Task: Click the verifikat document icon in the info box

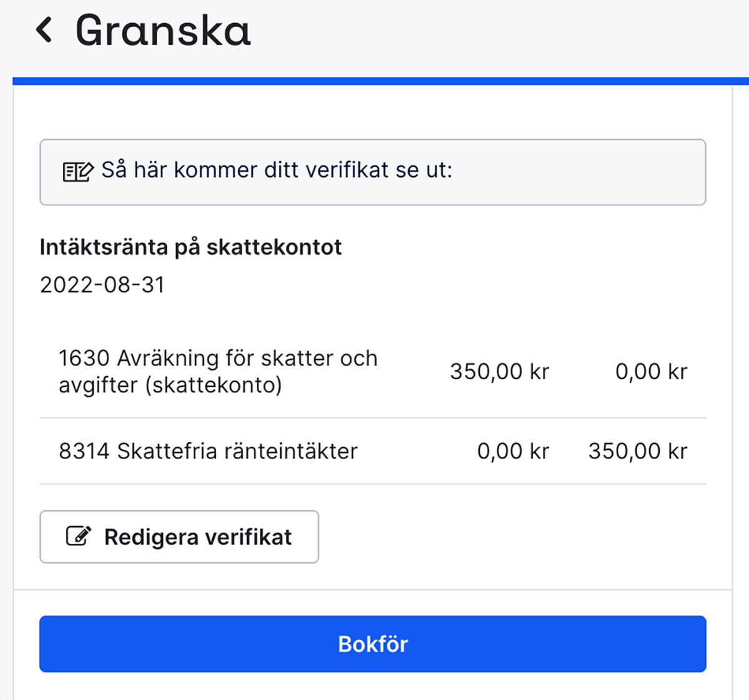Action: click(76, 170)
